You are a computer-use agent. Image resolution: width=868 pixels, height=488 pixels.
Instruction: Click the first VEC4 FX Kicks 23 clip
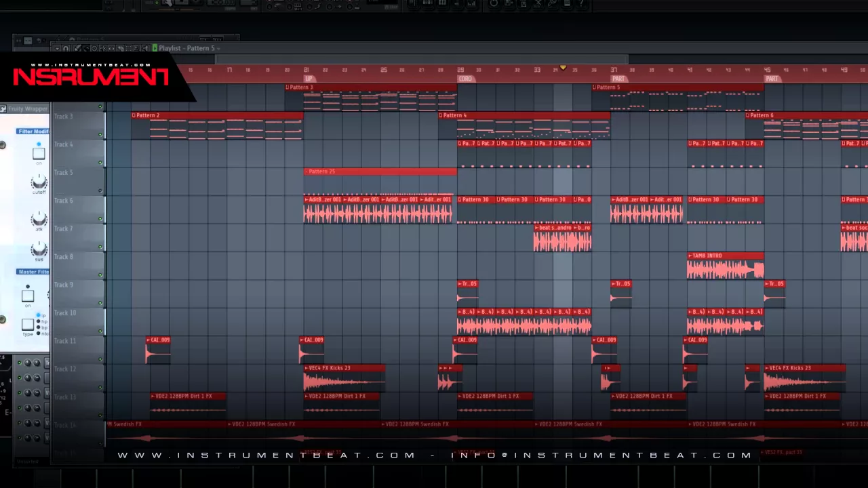[344, 378]
